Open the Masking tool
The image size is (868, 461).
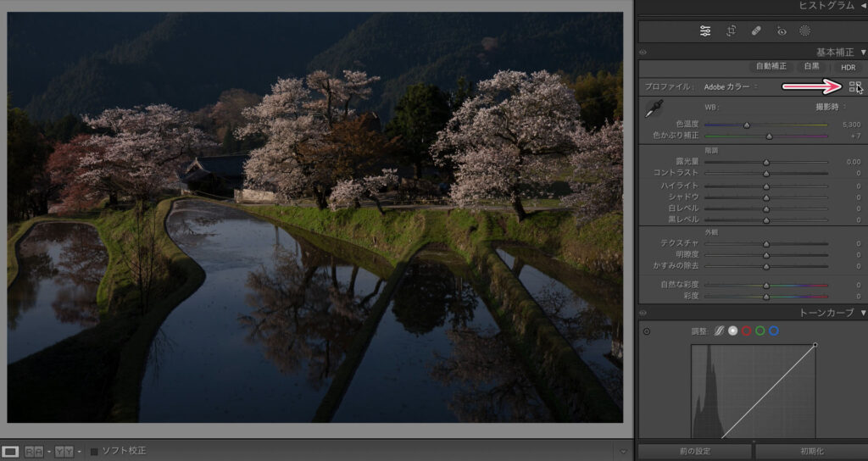click(805, 31)
